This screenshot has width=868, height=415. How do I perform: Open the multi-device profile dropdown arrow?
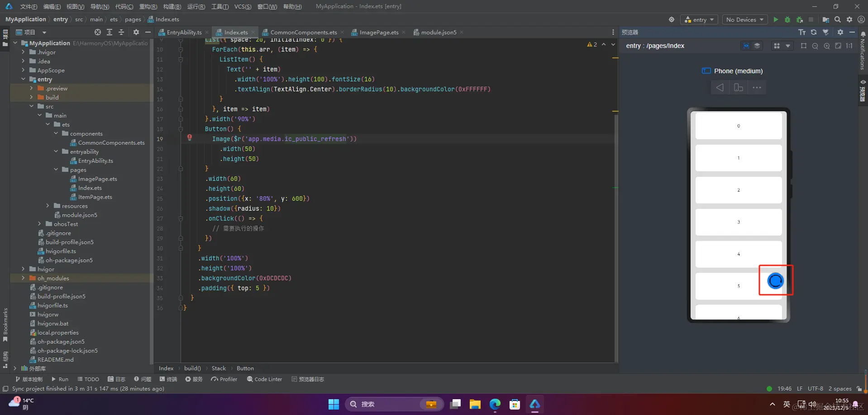point(788,46)
